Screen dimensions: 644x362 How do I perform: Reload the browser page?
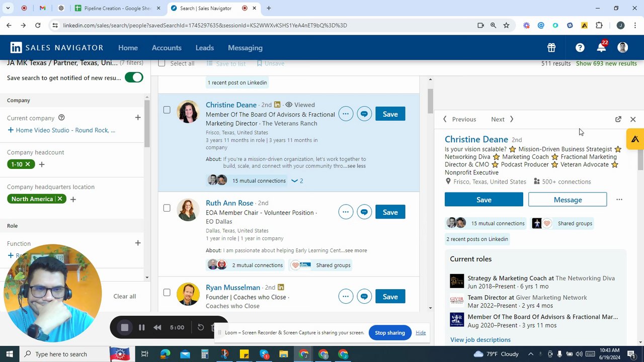click(38, 25)
